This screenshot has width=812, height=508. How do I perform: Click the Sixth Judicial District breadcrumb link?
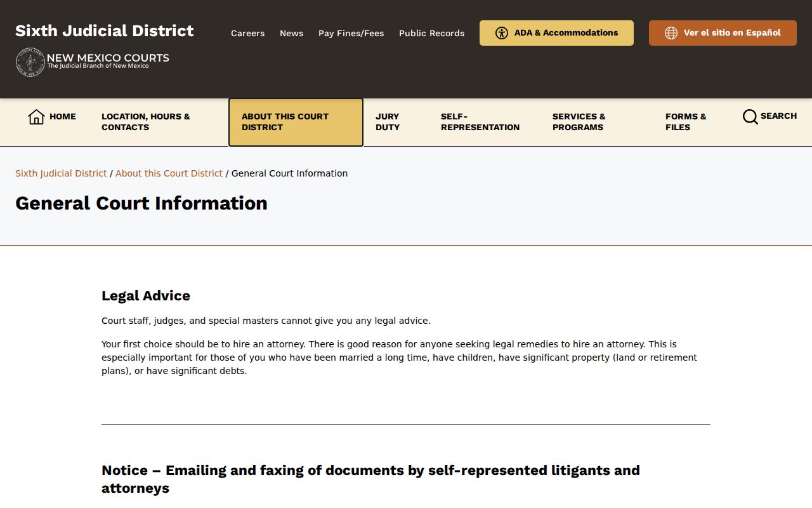[x=61, y=173]
